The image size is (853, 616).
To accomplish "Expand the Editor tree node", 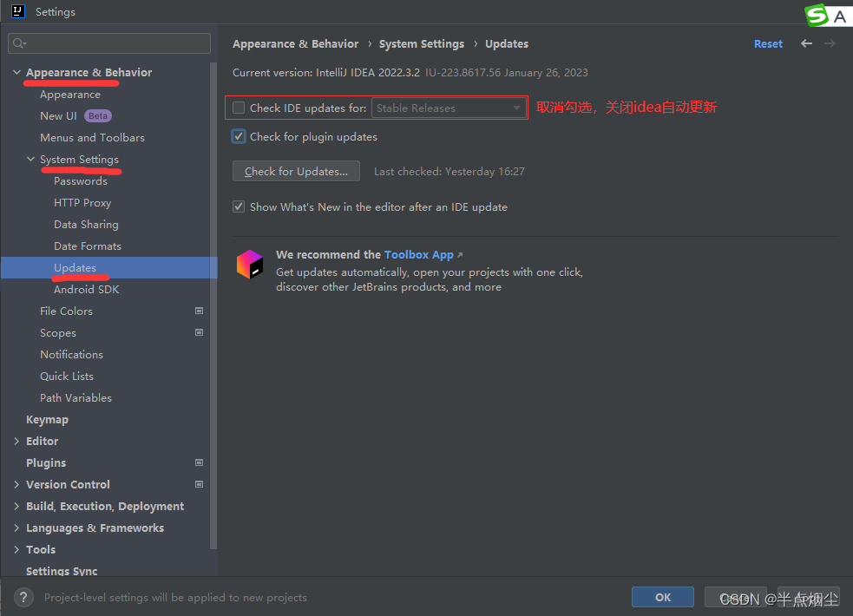I will click(16, 441).
